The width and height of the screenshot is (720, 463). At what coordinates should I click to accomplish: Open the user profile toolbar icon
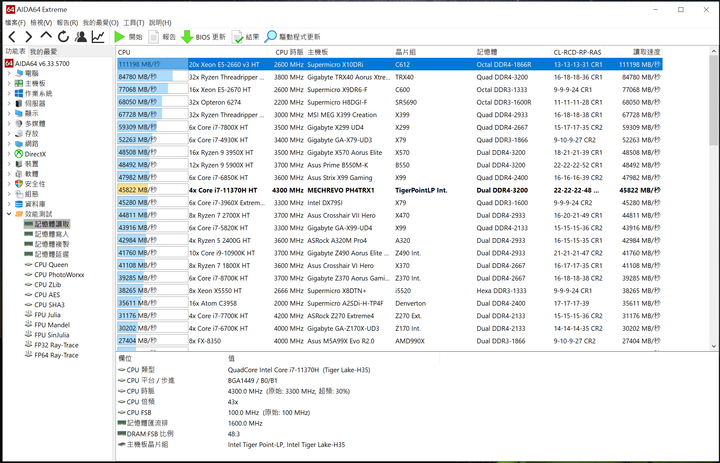tap(81, 37)
